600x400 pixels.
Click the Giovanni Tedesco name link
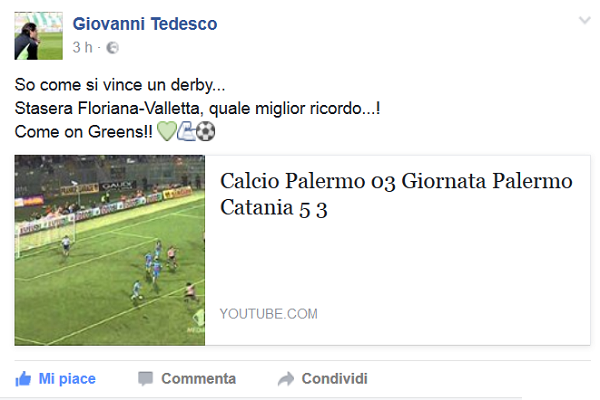click(x=145, y=24)
